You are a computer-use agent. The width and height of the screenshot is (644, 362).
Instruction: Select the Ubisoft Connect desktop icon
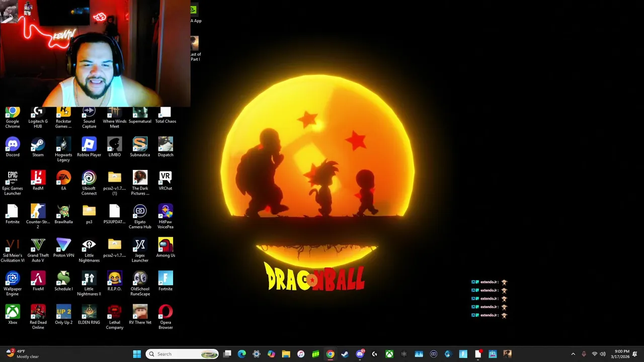tap(89, 183)
